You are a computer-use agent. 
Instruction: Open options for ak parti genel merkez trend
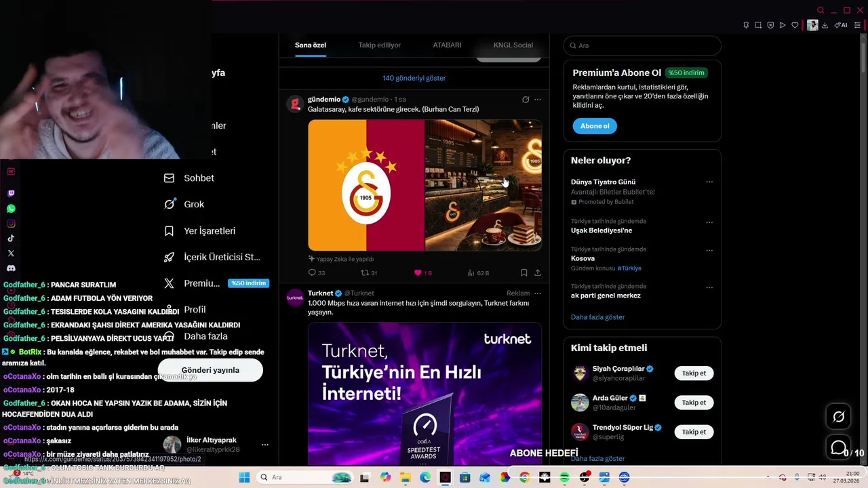(709, 287)
